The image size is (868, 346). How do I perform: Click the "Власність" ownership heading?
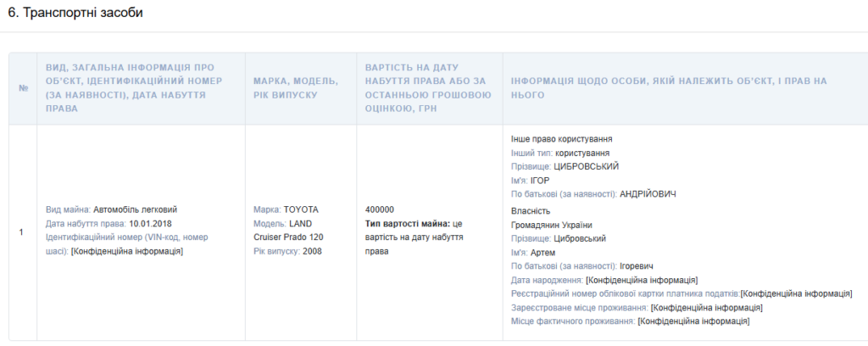pyautogui.click(x=531, y=210)
